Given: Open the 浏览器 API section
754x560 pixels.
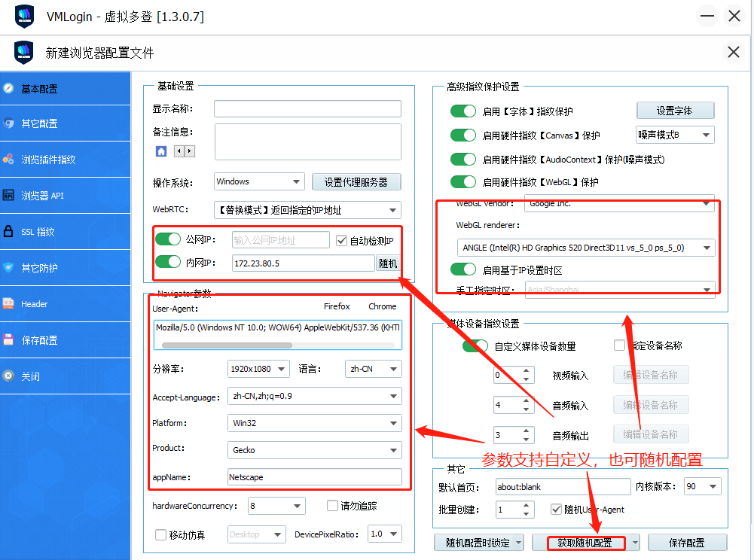Looking at the screenshot, I should (x=66, y=195).
